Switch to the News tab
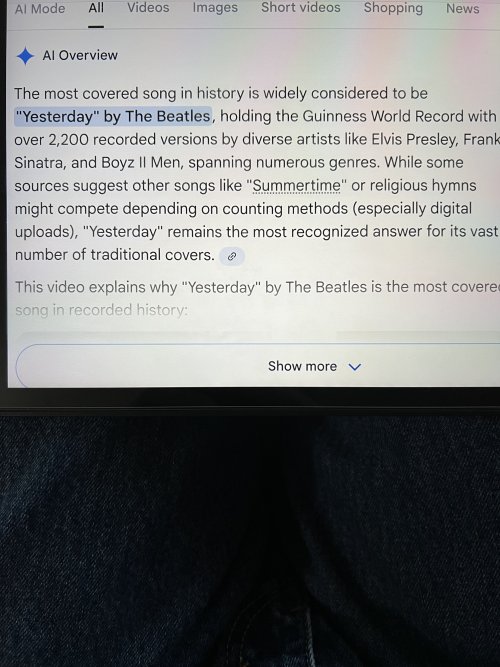 click(x=463, y=8)
